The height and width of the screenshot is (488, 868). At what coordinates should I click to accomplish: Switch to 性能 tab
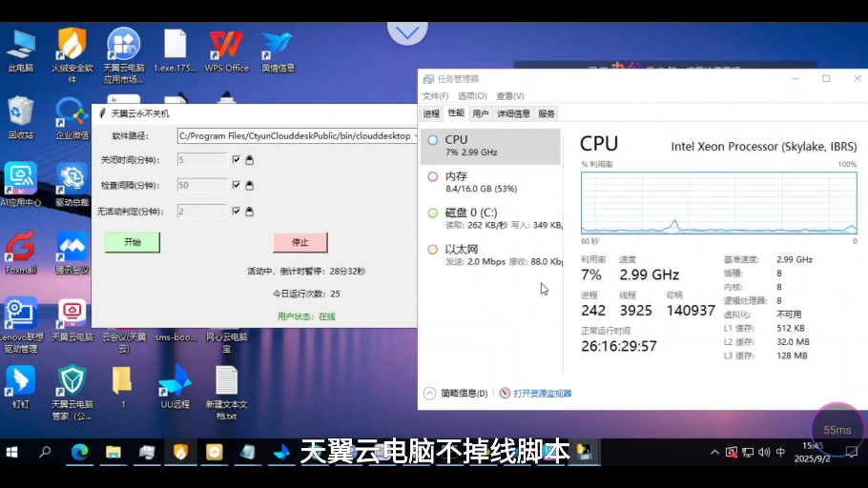(x=456, y=112)
